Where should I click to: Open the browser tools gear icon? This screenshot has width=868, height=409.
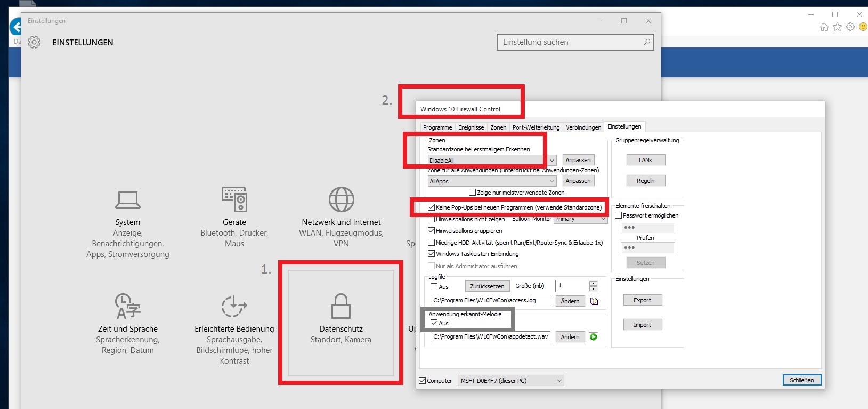(x=850, y=27)
